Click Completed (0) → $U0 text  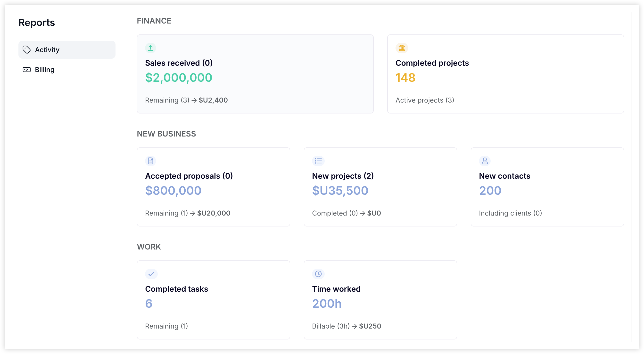point(347,213)
